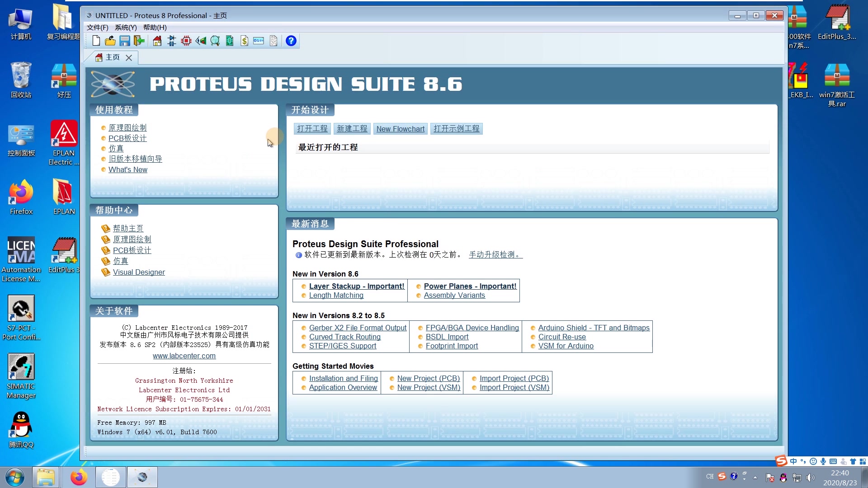
Task: Open the 旧版本移植向导 link
Action: pyautogui.click(x=135, y=159)
